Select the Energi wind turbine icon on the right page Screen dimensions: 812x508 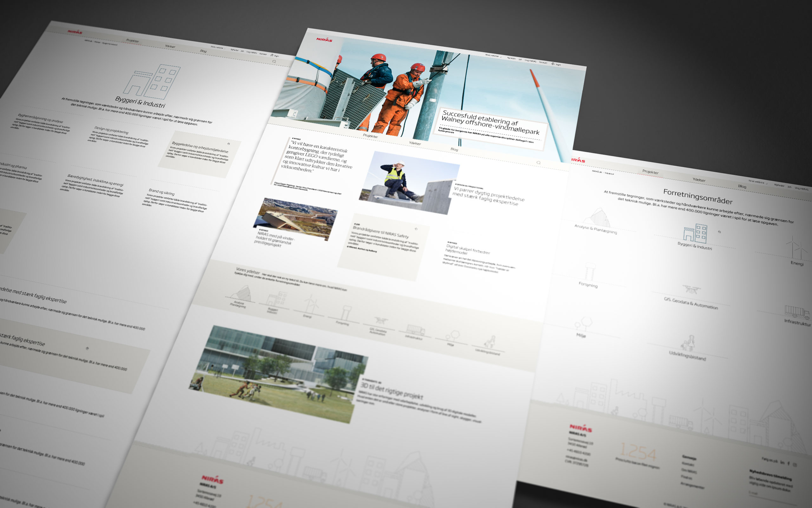tap(797, 247)
